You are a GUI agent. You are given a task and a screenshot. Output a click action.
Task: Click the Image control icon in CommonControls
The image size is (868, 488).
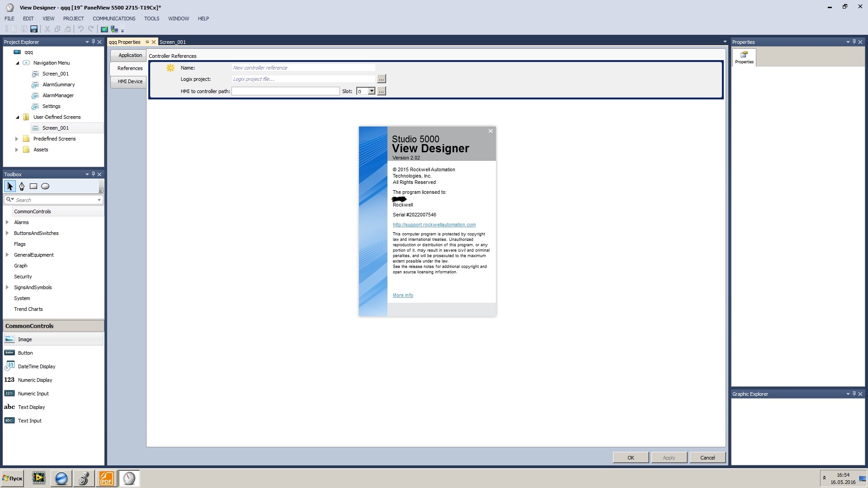[9, 339]
